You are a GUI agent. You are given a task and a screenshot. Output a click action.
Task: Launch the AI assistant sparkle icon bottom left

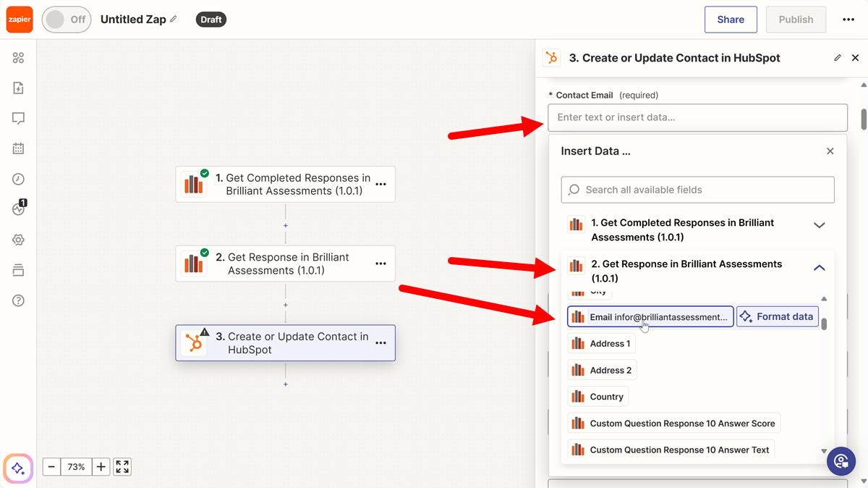(17, 468)
